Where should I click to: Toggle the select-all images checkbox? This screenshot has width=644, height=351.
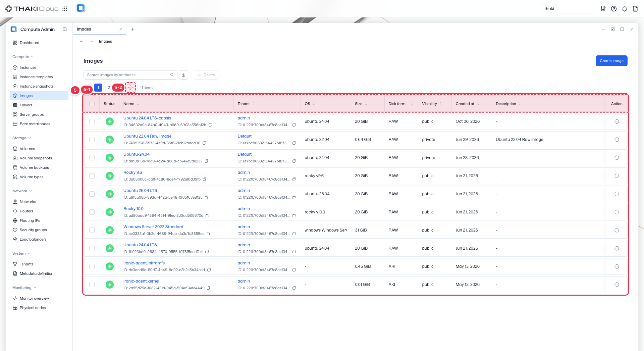pyautogui.click(x=92, y=104)
